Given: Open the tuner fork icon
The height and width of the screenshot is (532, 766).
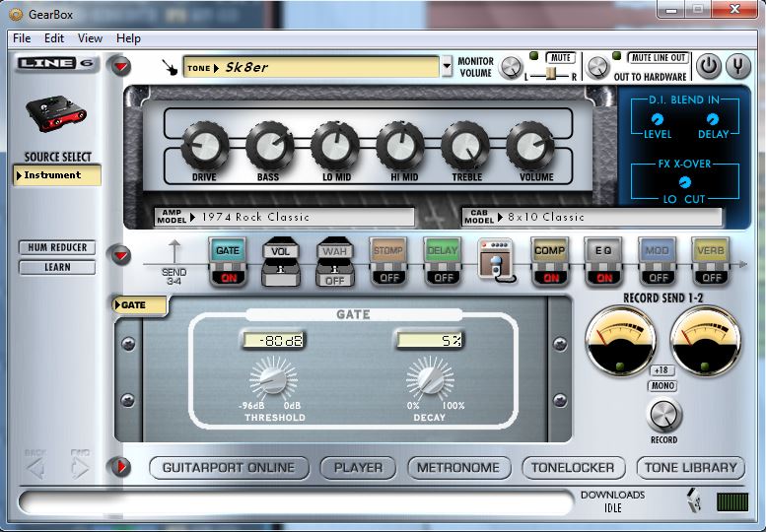Looking at the screenshot, I should tap(738, 65).
